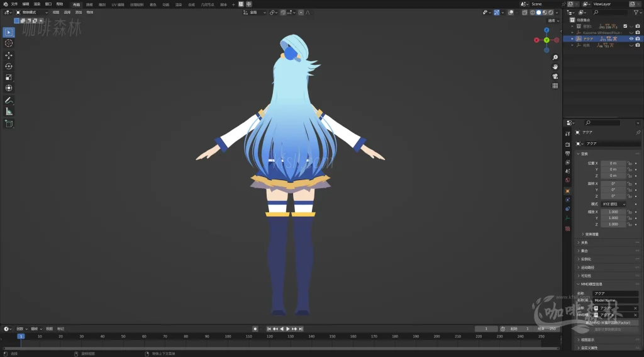Open the outliner filter dropdown
The height and width of the screenshot is (357, 644).
pos(637,13)
